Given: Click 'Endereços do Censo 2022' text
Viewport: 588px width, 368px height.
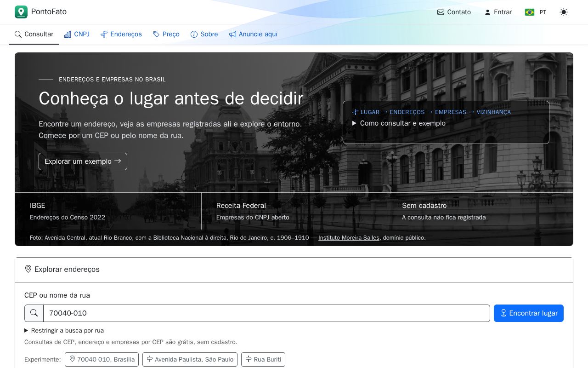Looking at the screenshot, I should 68,218.
